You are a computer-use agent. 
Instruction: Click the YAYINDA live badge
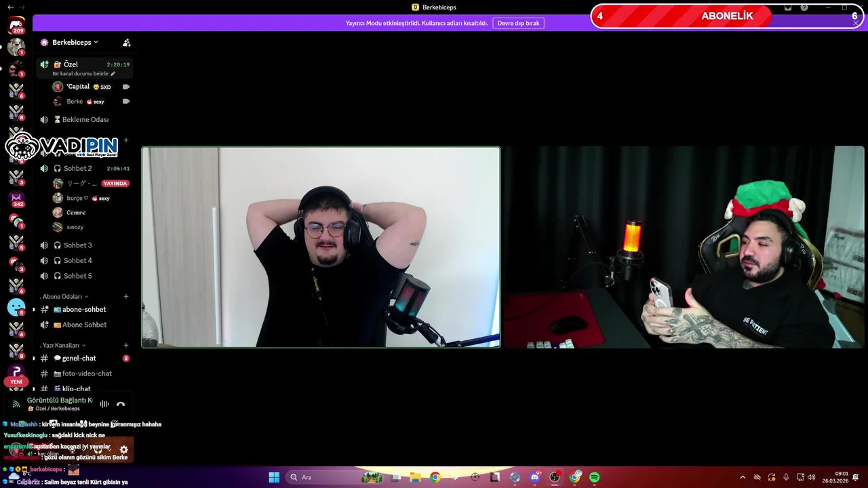115,184
